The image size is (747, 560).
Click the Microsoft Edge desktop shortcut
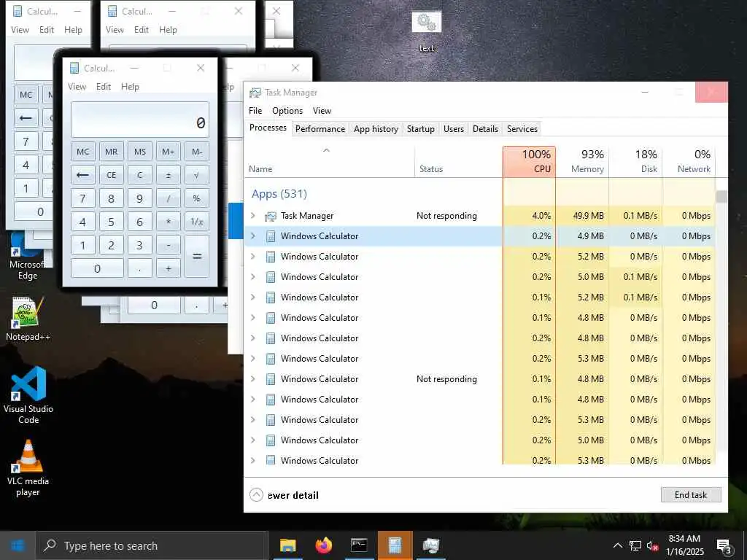(27, 257)
